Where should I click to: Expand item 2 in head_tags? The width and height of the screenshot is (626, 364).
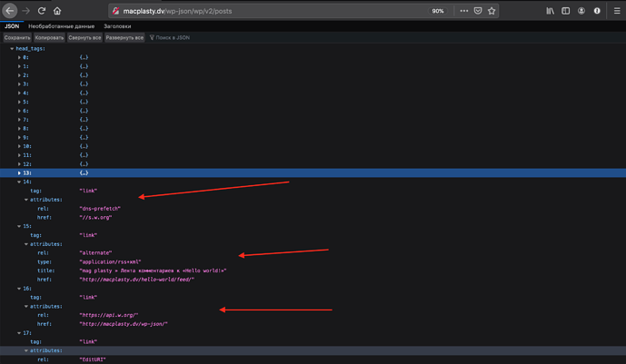point(19,75)
